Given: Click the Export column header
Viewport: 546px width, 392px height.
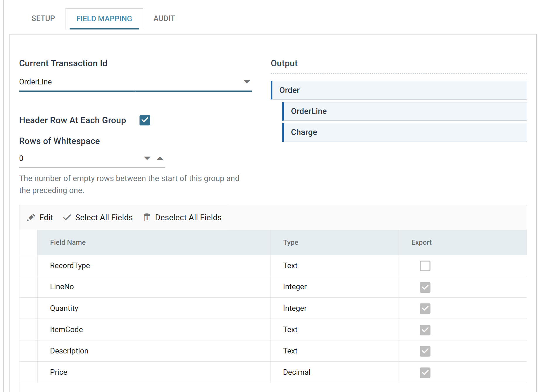Looking at the screenshot, I should 463,242.
